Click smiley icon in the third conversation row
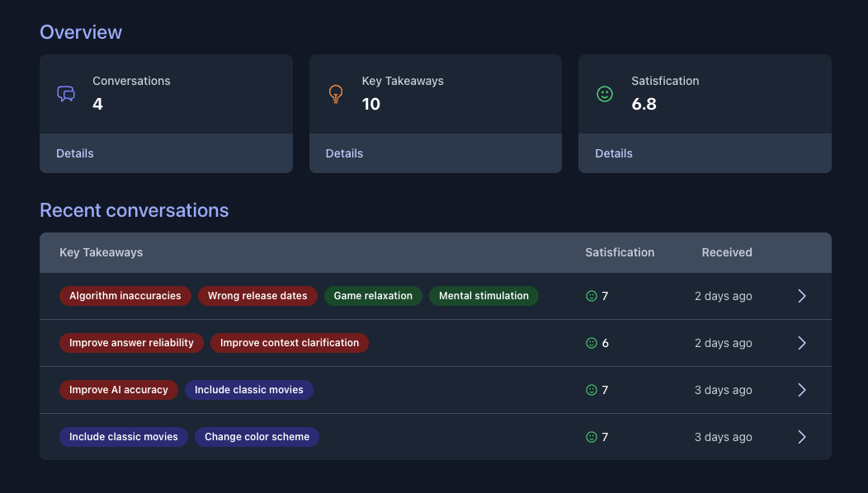868x493 pixels. point(591,390)
